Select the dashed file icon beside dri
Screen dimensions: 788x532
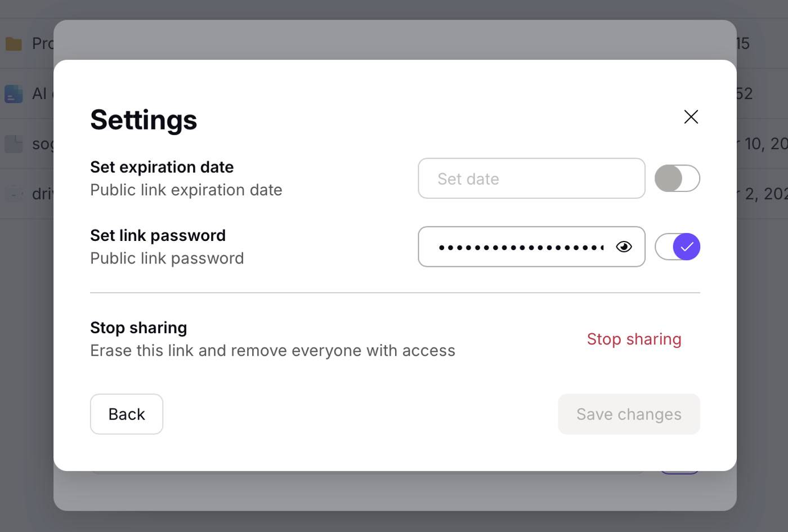click(x=14, y=194)
